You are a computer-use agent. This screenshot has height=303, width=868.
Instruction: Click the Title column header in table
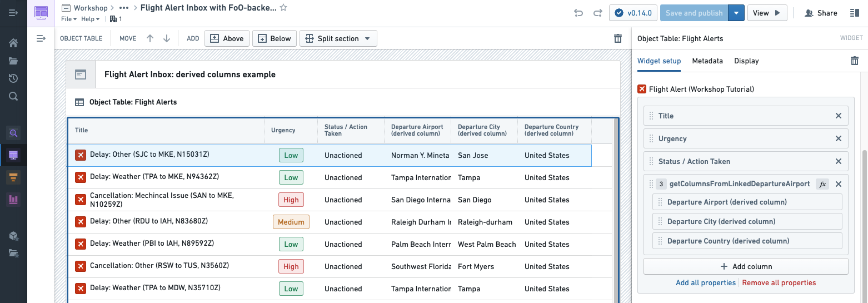166,130
